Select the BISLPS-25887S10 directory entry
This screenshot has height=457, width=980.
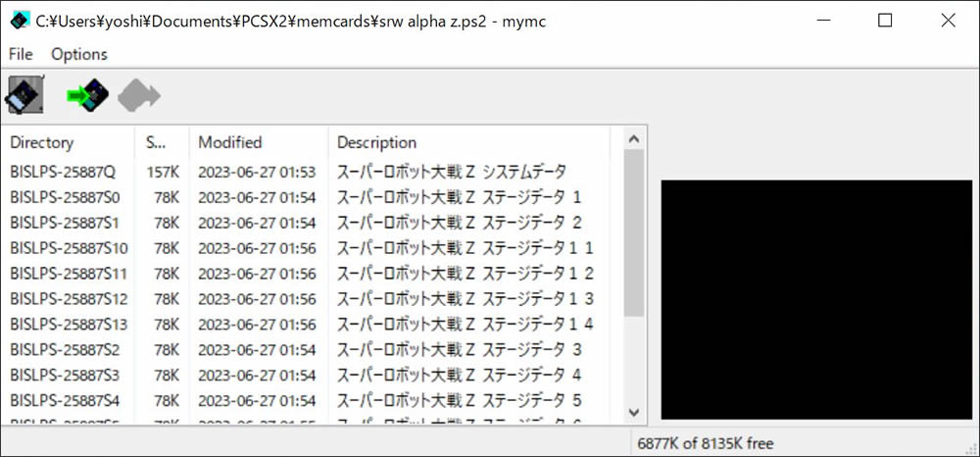pyautogui.click(x=69, y=248)
